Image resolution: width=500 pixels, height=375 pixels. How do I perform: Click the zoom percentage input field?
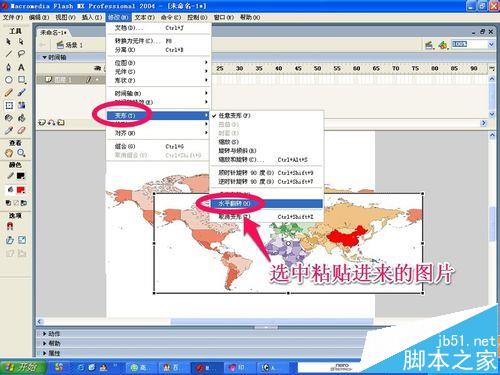coord(469,44)
